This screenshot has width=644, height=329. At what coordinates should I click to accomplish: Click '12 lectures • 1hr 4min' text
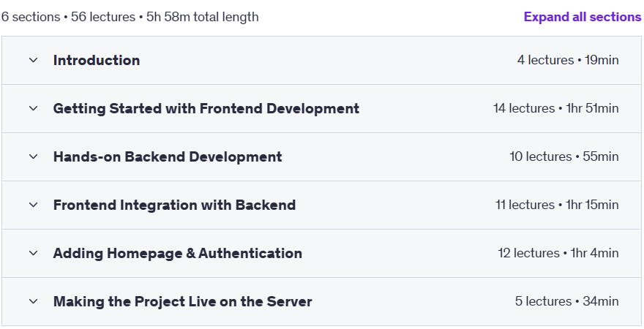coord(558,254)
